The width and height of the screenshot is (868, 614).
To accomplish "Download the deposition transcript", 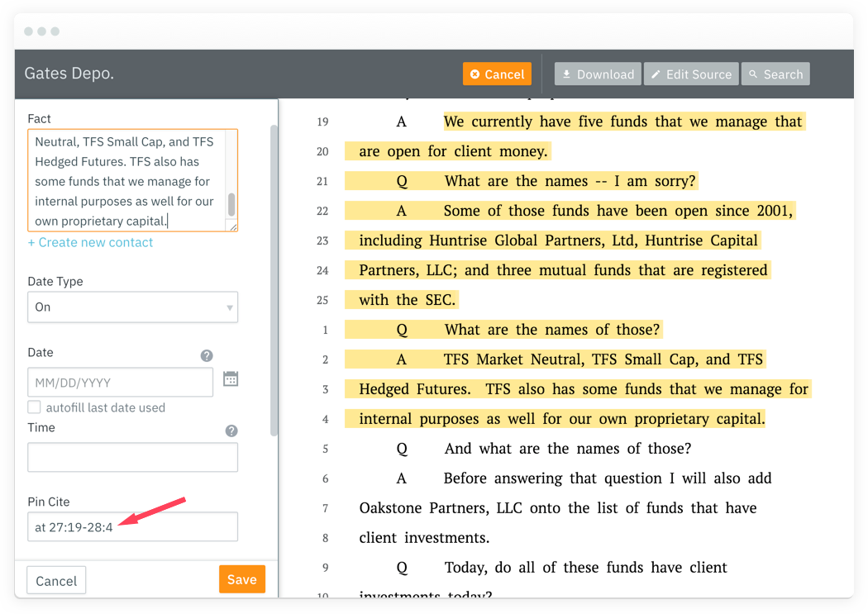I will point(597,74).
